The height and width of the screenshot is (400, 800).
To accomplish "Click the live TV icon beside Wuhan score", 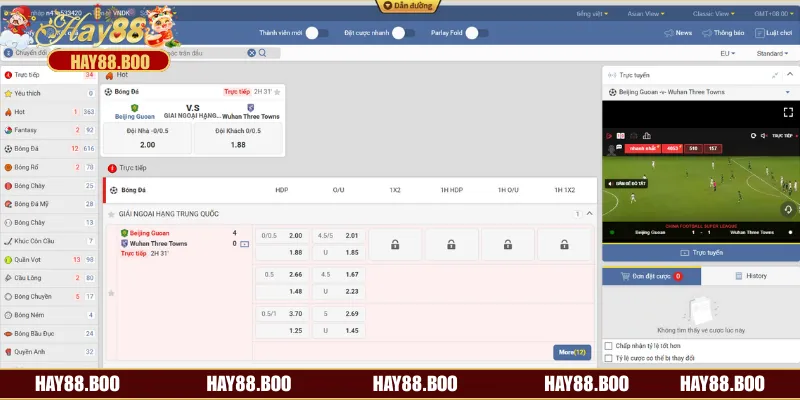I will [244, 244].
